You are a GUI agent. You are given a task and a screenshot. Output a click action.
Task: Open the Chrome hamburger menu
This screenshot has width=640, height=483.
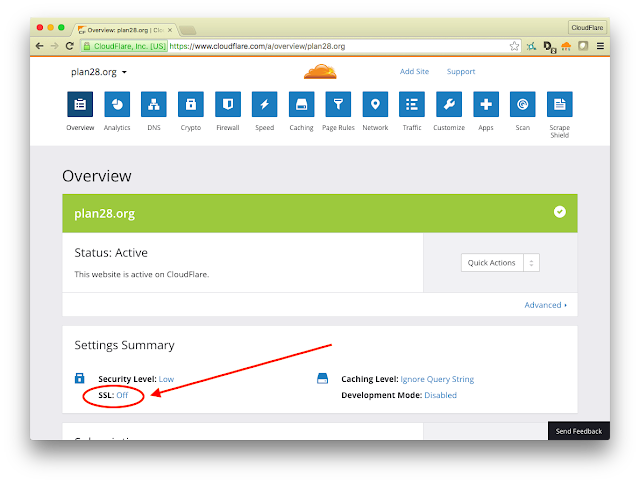[600, 46]
